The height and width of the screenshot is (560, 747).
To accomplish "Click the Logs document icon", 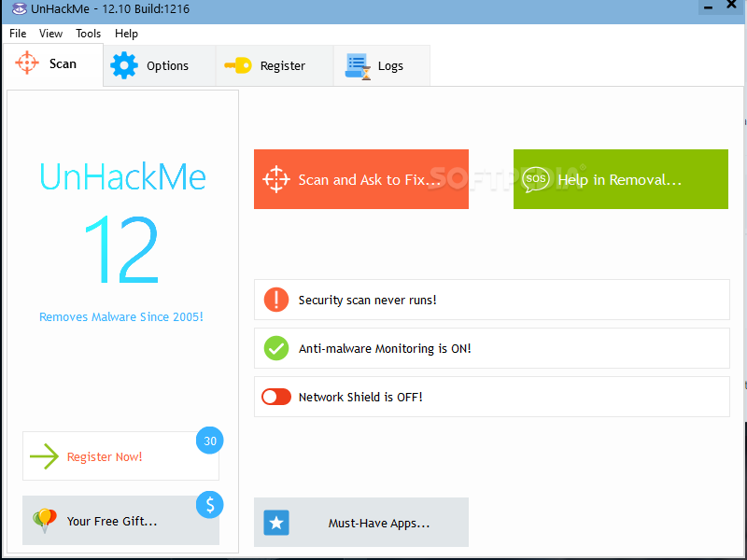I will pos(358,66).
